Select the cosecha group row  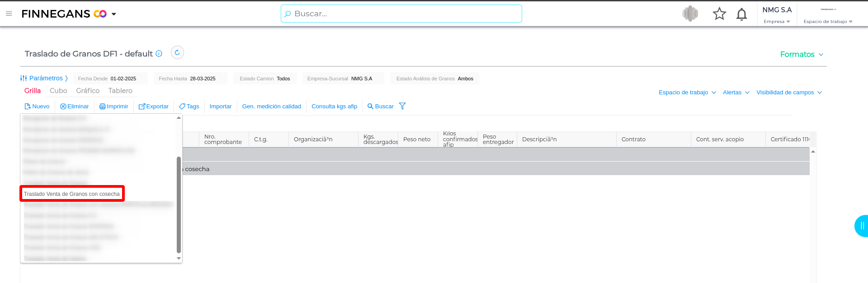(496, 169)
